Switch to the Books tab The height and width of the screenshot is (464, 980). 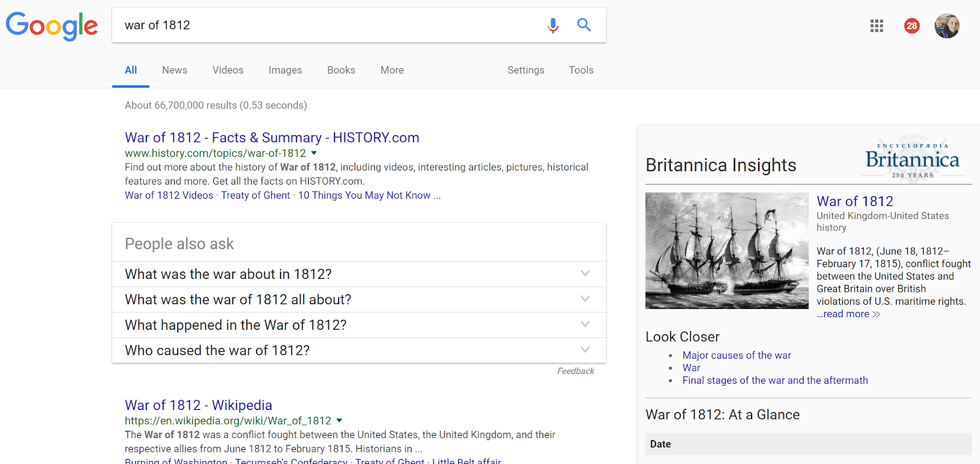[341, 70]
